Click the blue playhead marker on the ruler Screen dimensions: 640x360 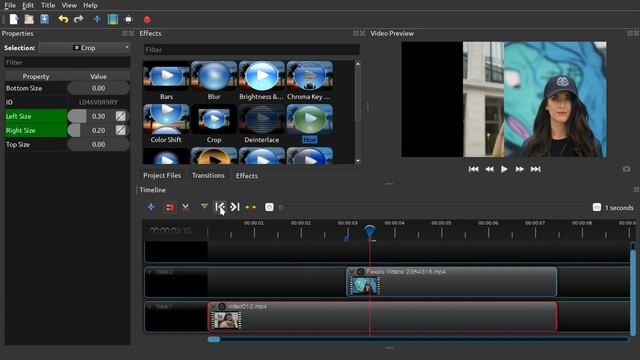coord(370,231)
